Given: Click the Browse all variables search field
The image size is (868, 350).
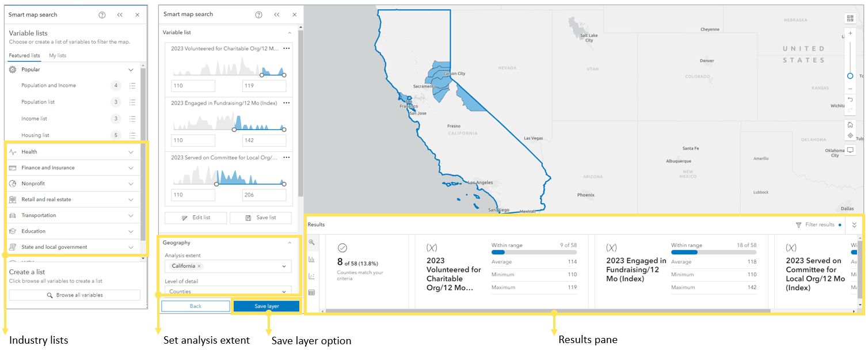Looking at the screenshot, I should click(74, 295).
